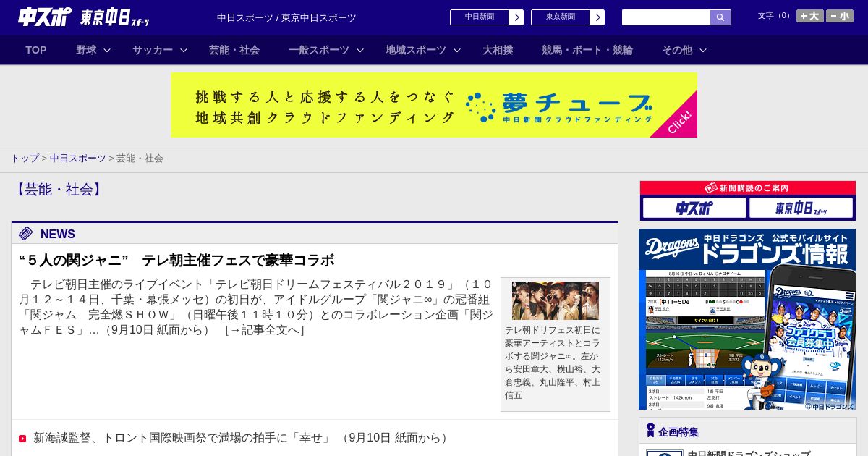Open the サッカー menu
Image resolution: width=868 pixels, height=456 pixels.
point(153,50)
